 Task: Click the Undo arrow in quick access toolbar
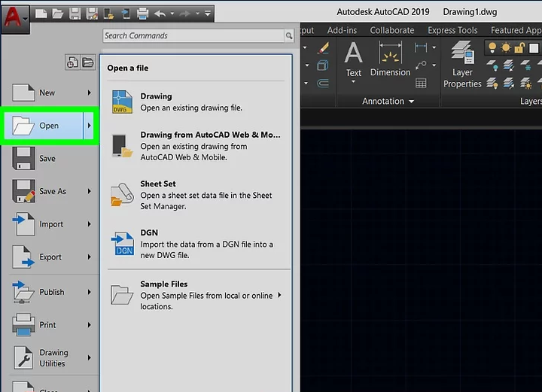click(x=160, y=14)
